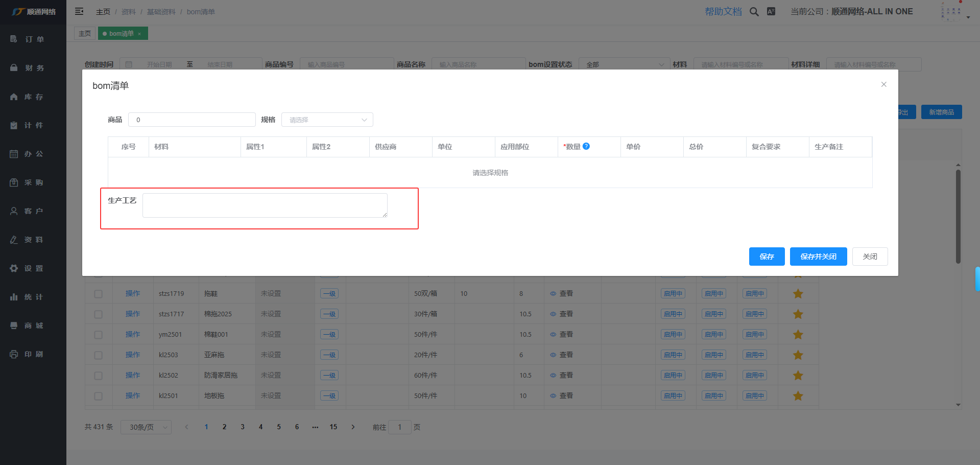This screenshot has height=465, width=980.
Task: Open the 统计 sidebar menu
Action: click(33, 297)
